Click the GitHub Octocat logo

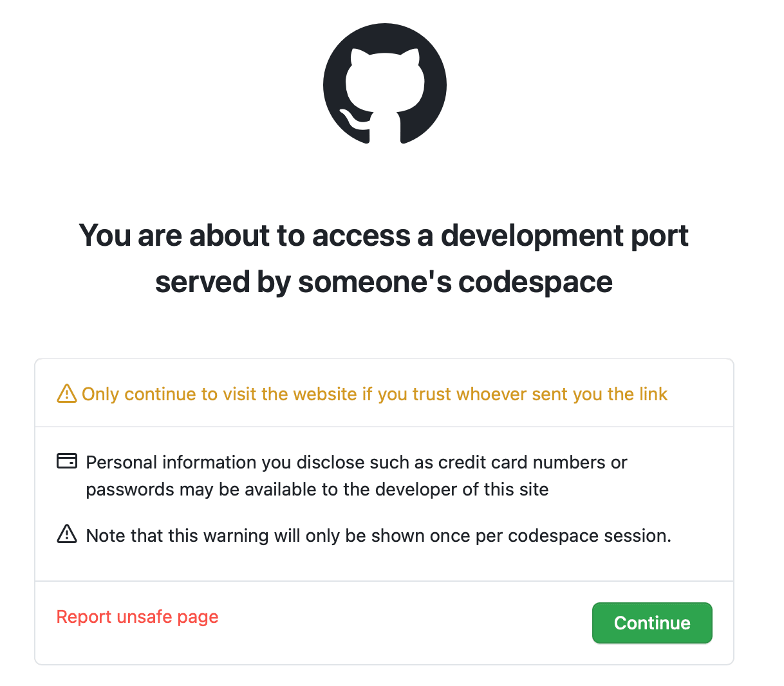click(x=385, y=84)
